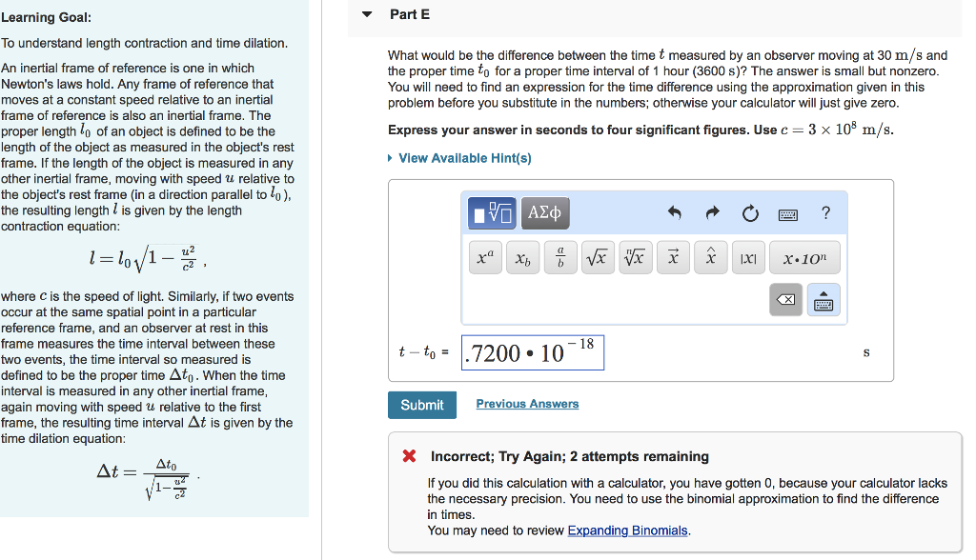This screenshot has width=976, height=560.
Task: Collapse the Part E section
Action: pyautogui.click(x=366, y=14)
